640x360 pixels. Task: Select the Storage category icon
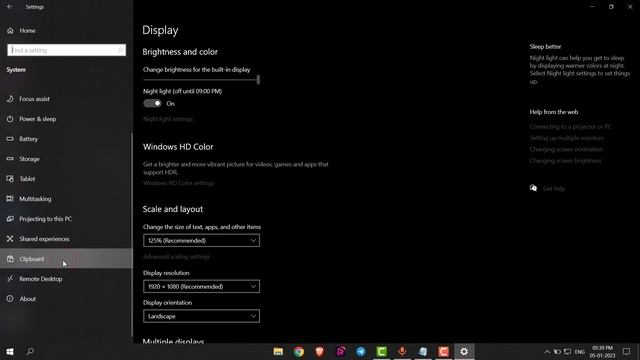tap(10, 159)
